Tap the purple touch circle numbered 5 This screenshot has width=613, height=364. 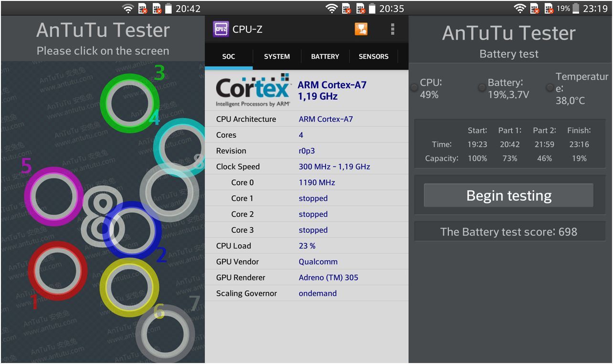pos(53,196)
